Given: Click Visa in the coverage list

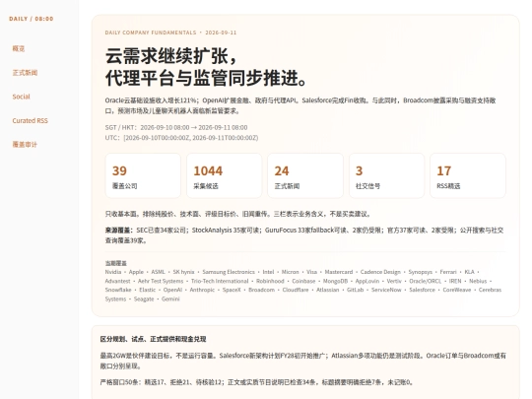Looking at the screenshot, I should pos(311,272).
